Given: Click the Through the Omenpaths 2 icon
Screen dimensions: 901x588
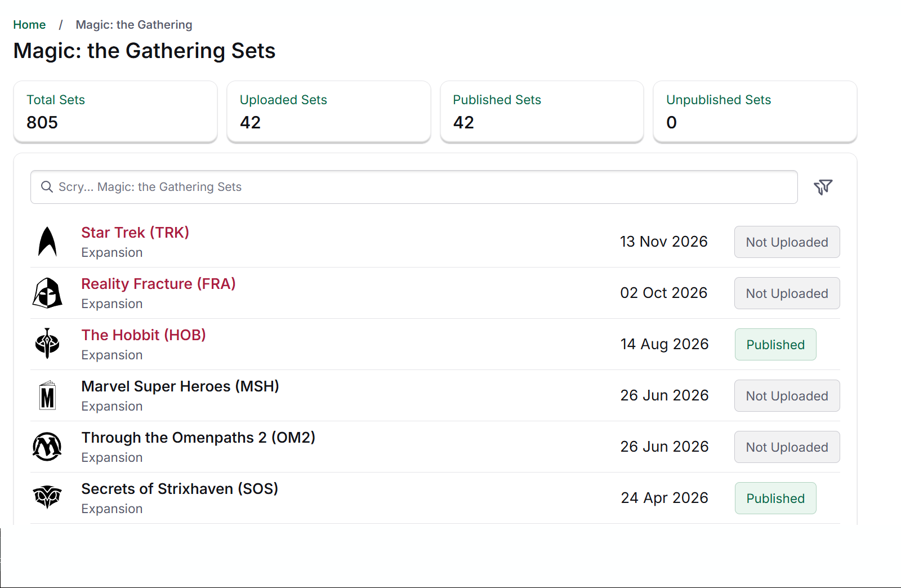Looking at the screenshot, I should [x=47, y=447].
